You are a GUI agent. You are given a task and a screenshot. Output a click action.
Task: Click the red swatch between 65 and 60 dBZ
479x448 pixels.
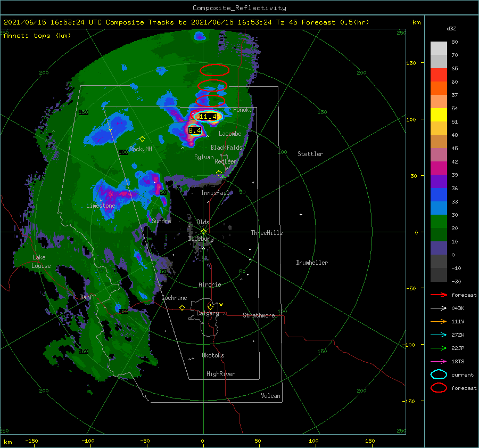click(439, 75)
